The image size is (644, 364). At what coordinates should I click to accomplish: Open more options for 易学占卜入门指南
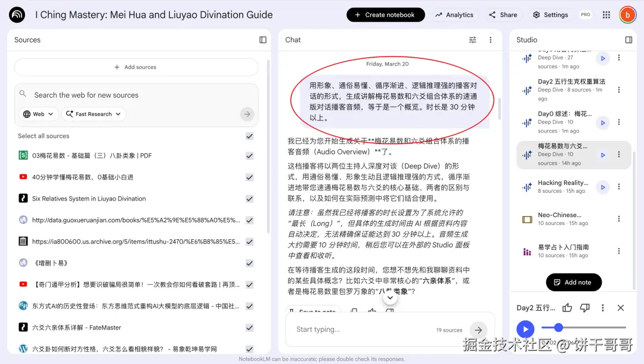(618, 251)
